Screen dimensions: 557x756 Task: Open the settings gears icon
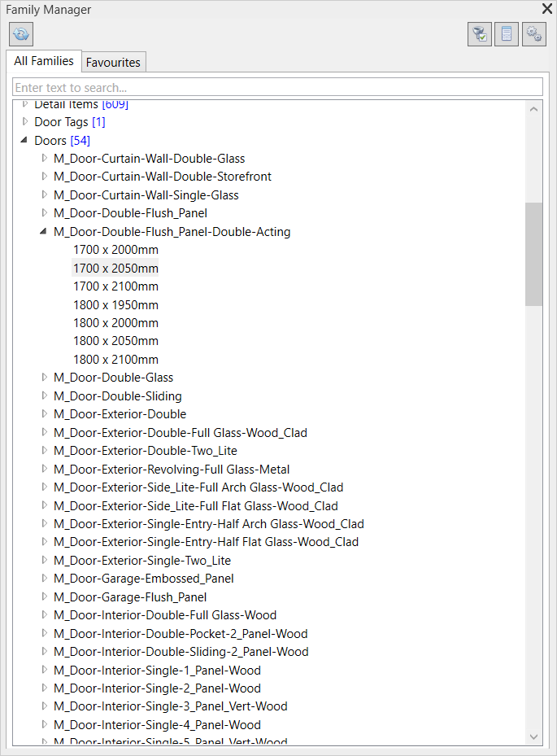pyautogui.click(x=534, y=34)
